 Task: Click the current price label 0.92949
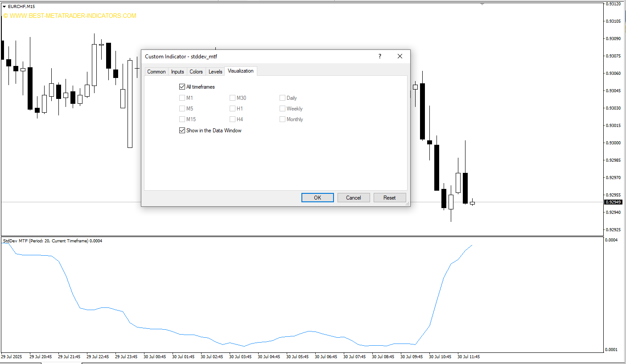pos(613,202)
